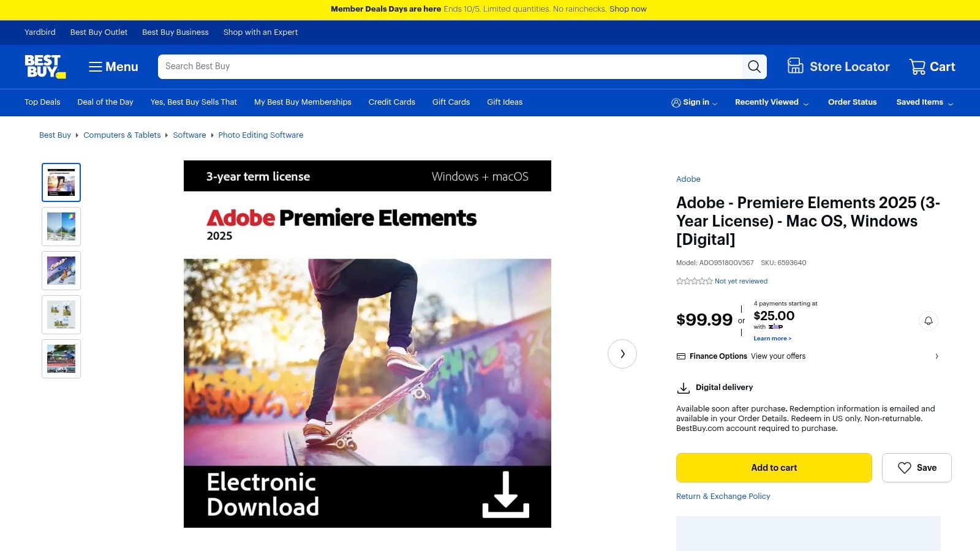The image size is (980, 551).
Task: Open the Return & Exchange Policy link
Action: click(723, 496)
